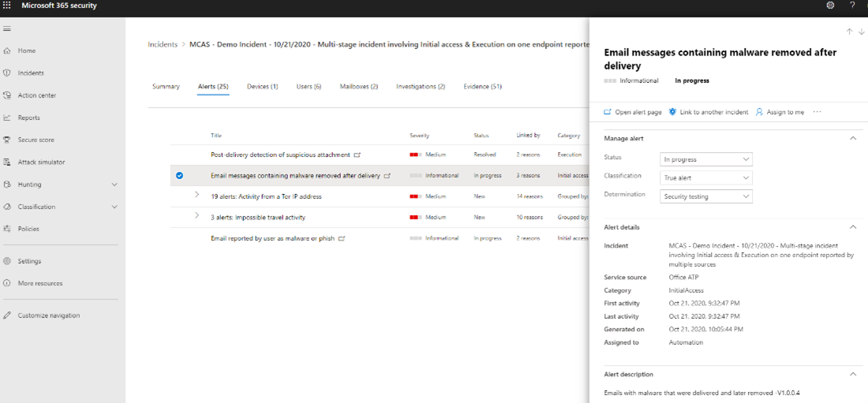Click '14 reasons' in Tor IP row

click(529, 196)
